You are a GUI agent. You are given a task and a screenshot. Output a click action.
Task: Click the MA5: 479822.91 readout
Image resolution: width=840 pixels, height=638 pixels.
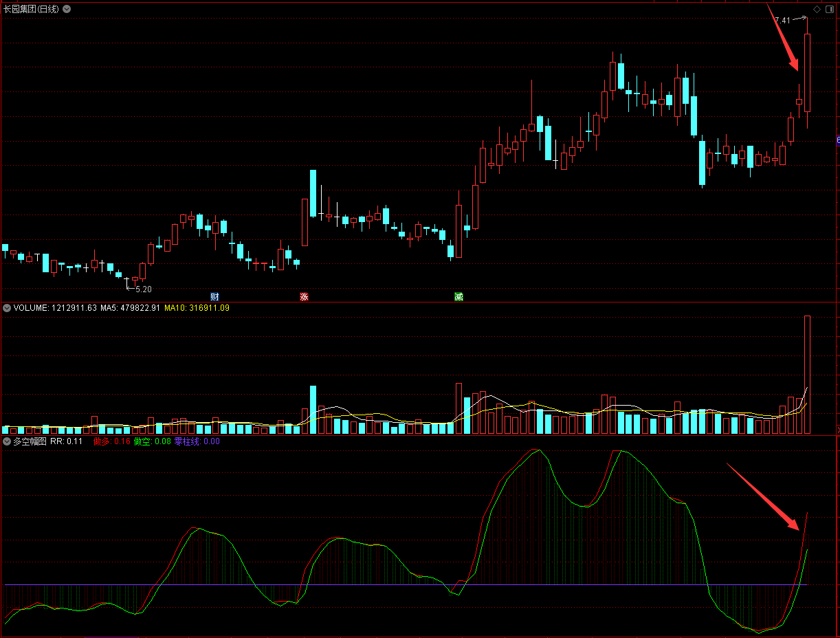[x=130, y=308]
